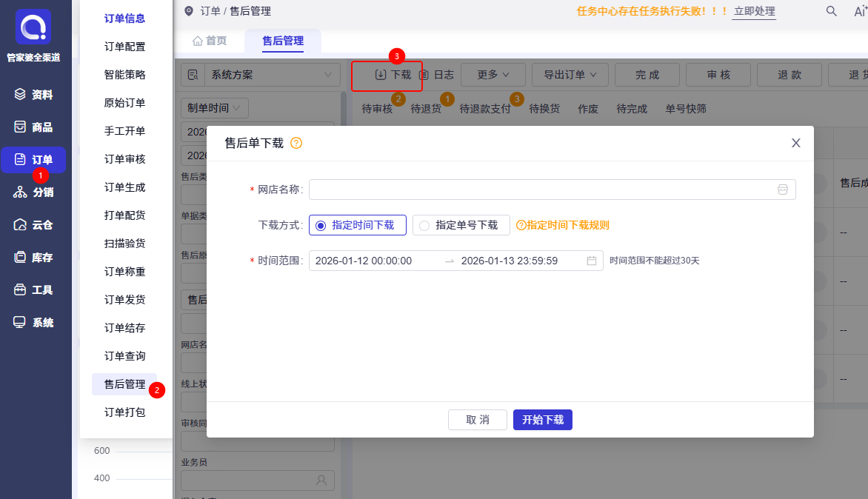Open 订单查询 in the submenu

124,356
